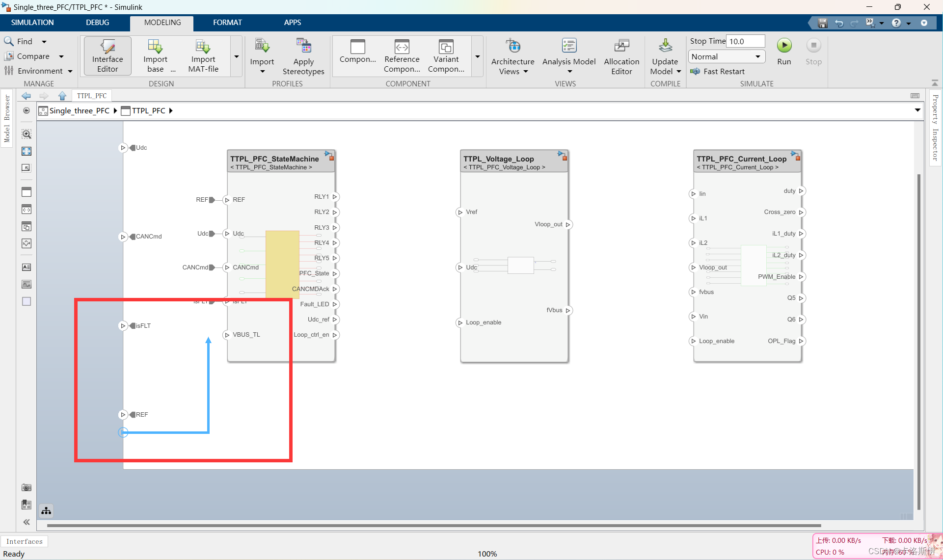943x560 pixels.
Task: Click the Import base icon
Action: tap(155, 47)
